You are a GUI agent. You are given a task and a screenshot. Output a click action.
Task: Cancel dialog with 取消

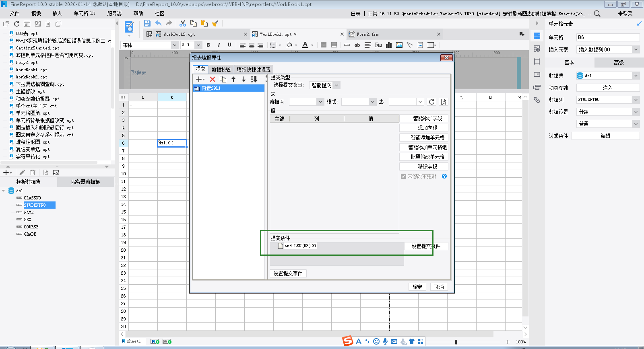click(439, 287)
